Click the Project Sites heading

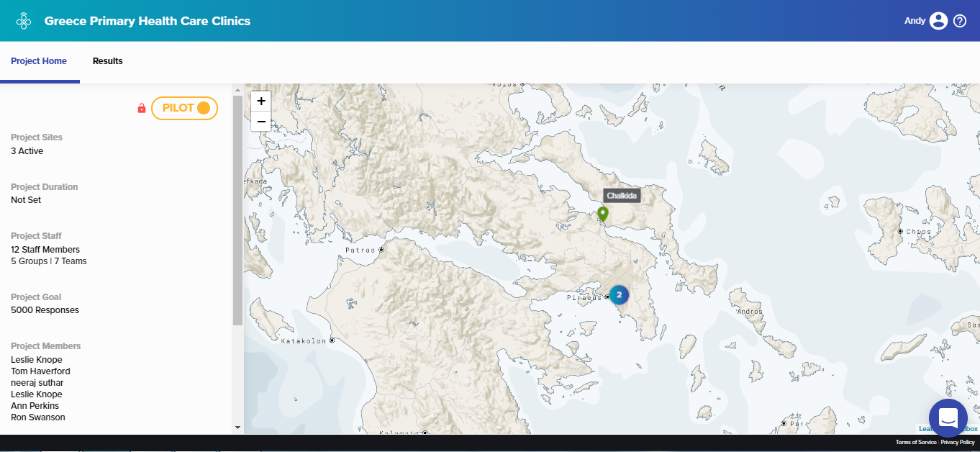pyautogui.click(x=37, y=137)
